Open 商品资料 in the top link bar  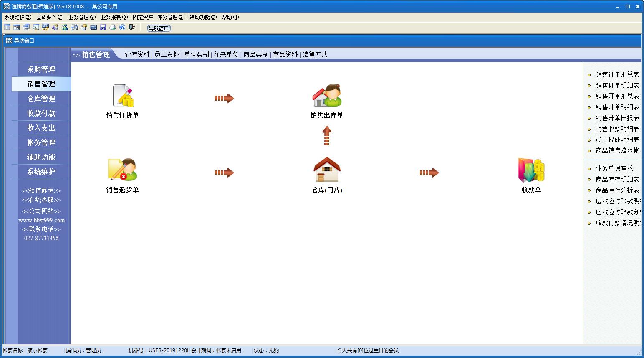[285, 54]
